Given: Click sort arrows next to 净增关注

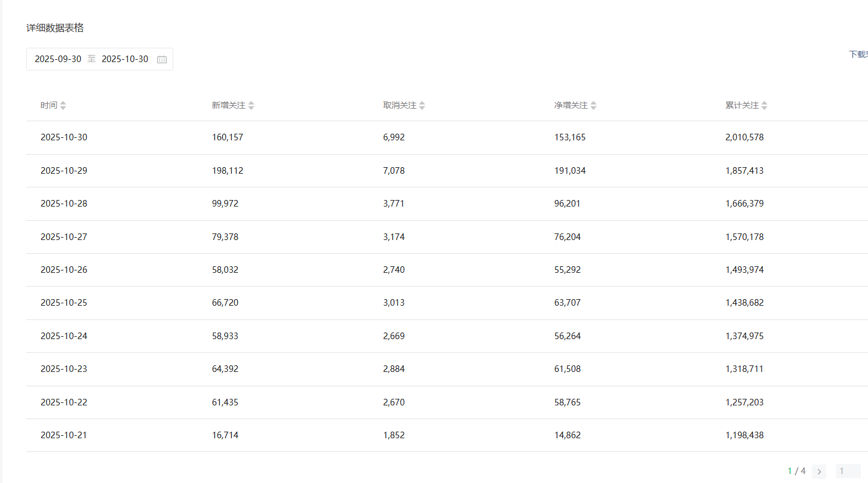Looking at the screenshot, I should point(593,106).
